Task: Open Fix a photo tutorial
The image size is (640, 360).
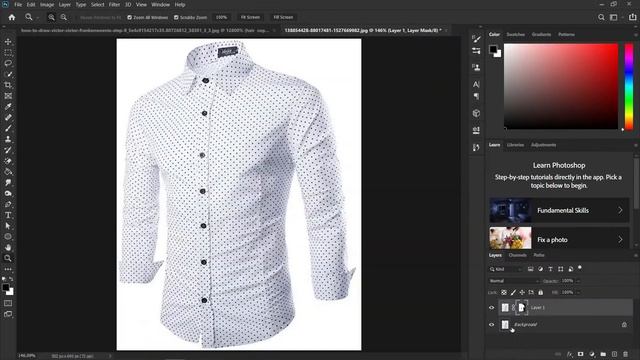Action: (x=559, y=238)
